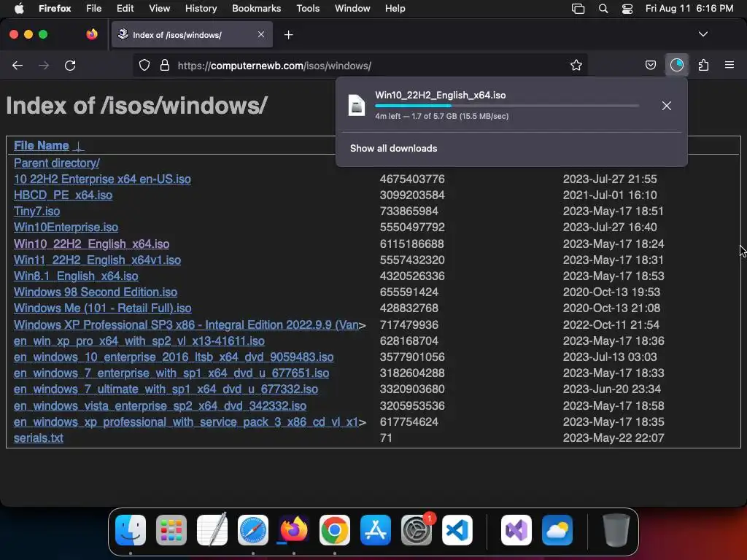Open System Settings from the dock
747x560 pixels.
pos(417,530)
